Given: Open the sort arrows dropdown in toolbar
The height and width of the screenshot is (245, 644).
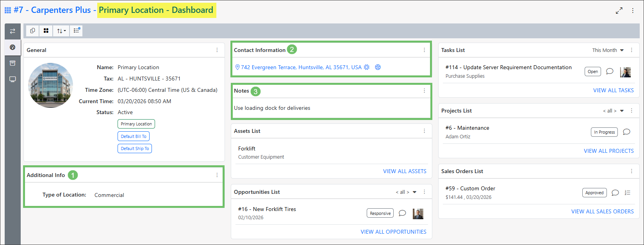Looking at the screenshot, I should click(61, 30).
